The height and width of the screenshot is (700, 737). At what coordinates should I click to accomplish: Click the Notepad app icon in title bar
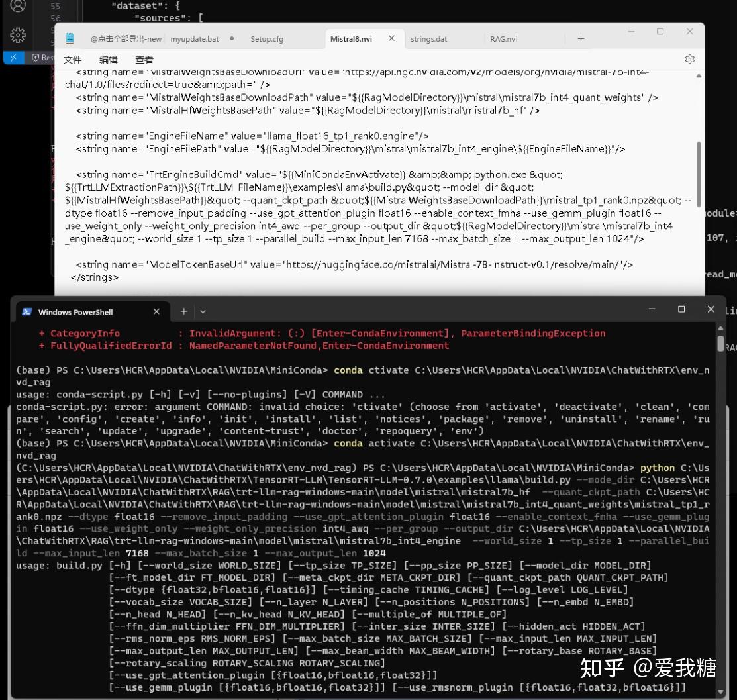(x=69, y=38)
